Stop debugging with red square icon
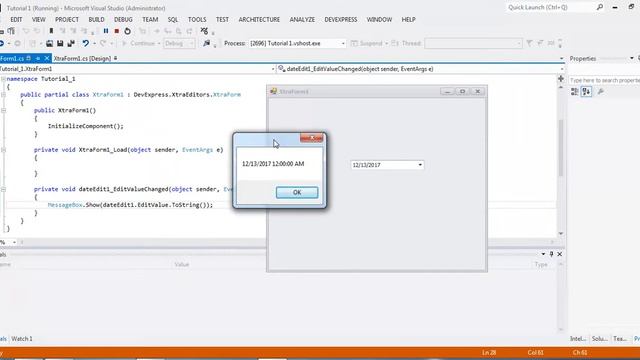 117,31
